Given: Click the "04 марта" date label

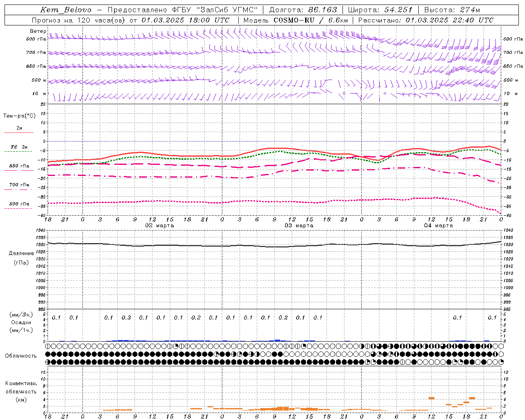Looking at the screenshot, I should (x=438, y=226).
